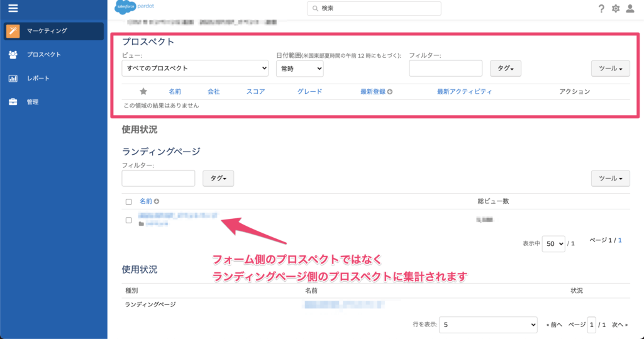Click the page 1 pagination link

point(619,240)
